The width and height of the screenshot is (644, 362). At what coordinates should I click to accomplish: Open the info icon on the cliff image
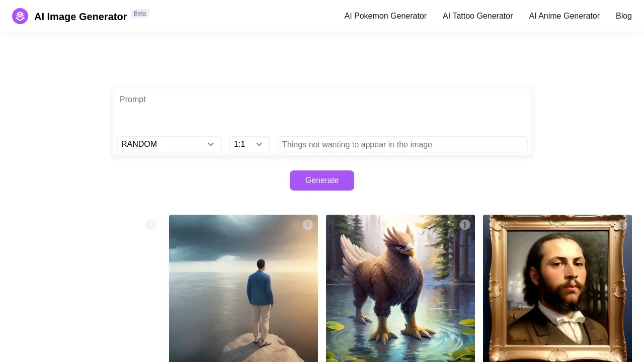pyautogui.click(x=308, y=225)
